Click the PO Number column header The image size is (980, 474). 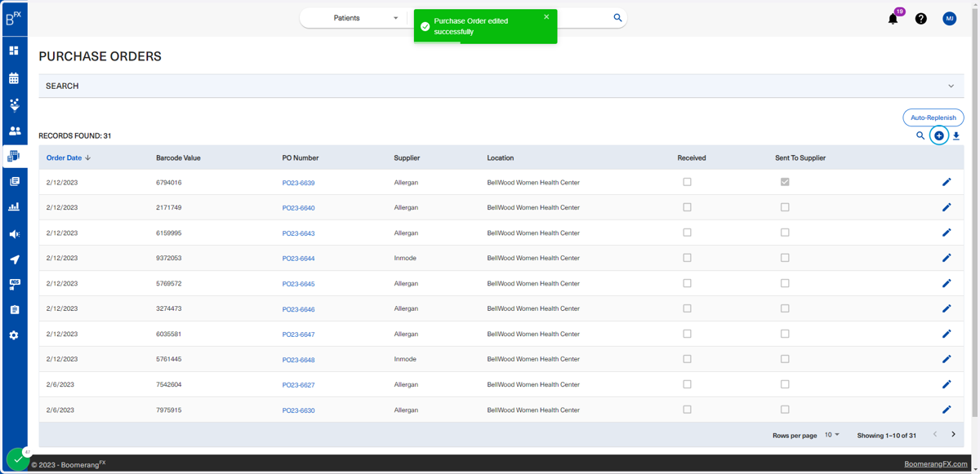click(301, 157)
